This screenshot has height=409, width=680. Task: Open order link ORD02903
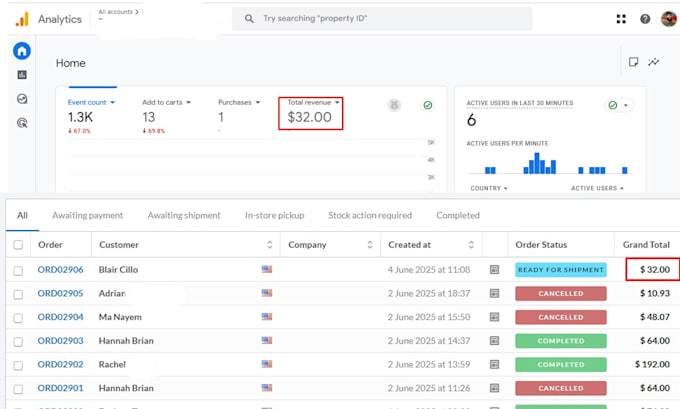tap(60, 340)
